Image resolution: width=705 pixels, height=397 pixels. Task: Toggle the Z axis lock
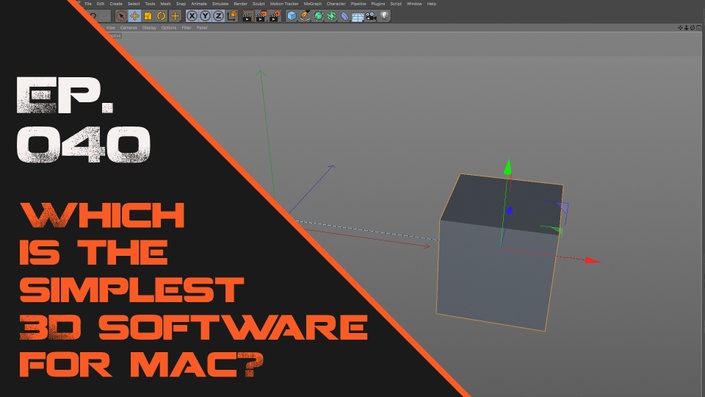click(x=219, y=16)
